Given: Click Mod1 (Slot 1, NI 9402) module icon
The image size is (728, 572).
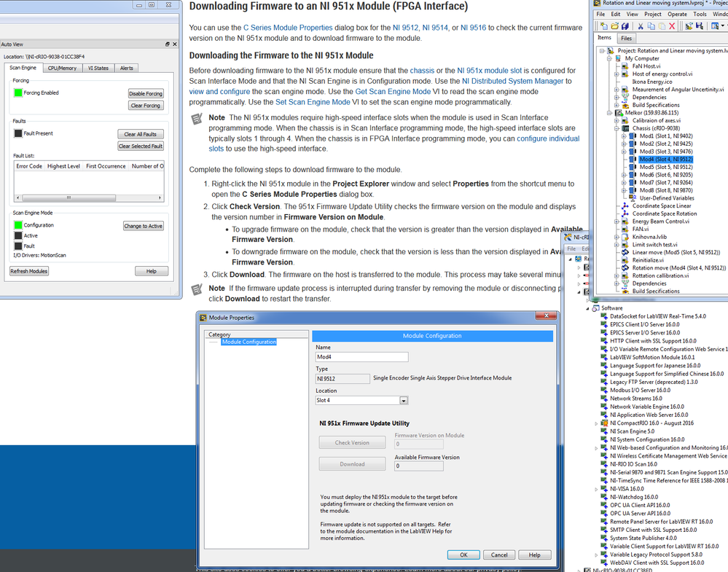Looking at the screenshot, I should [633, 136].
